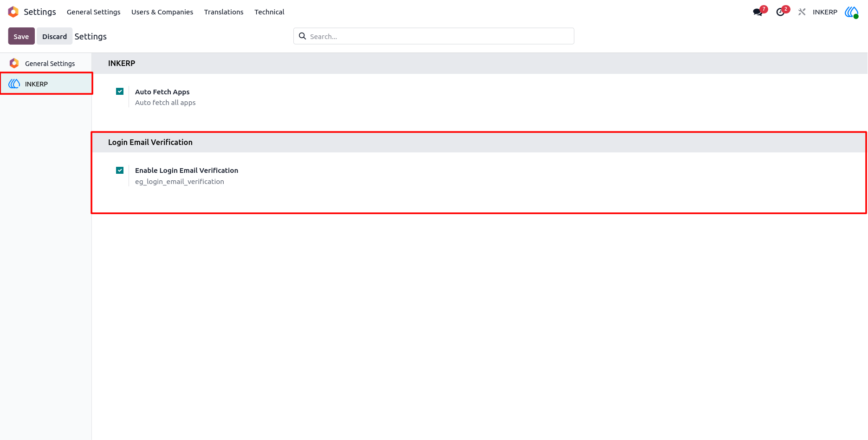The height and width of the screenshot is (440, 868).
Task: Select General Settings in the sidebar
Action: click(46, 63)
